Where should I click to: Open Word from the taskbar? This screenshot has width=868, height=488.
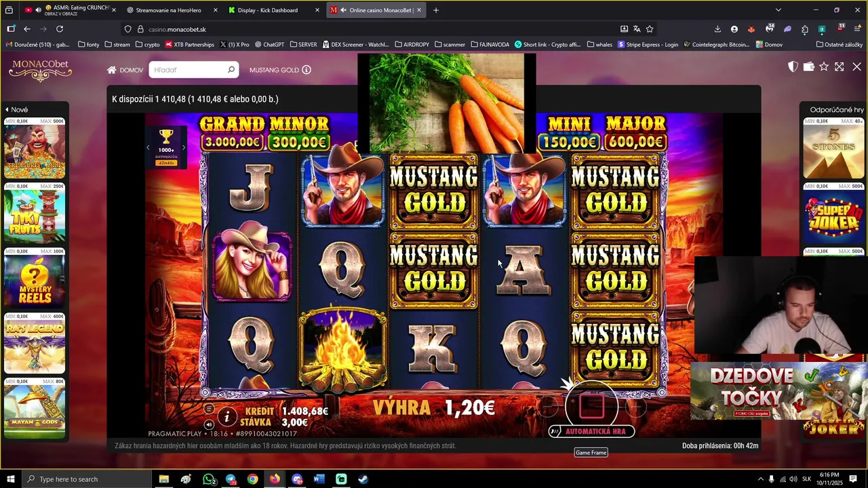tap(319, 479)
